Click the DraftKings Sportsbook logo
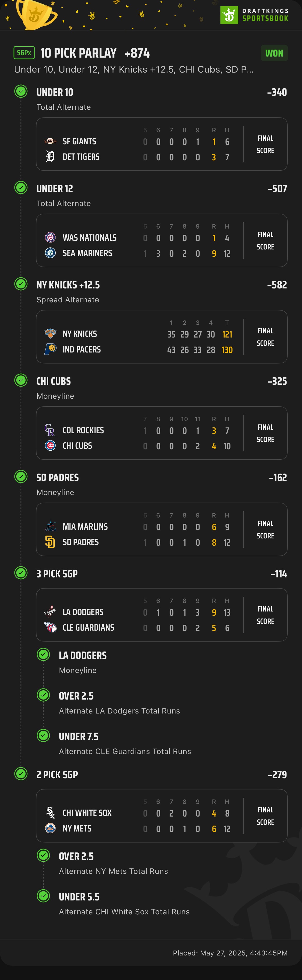The height and width of the screenshot is (980, 302). pyautogui.click(x=254, y=15)
